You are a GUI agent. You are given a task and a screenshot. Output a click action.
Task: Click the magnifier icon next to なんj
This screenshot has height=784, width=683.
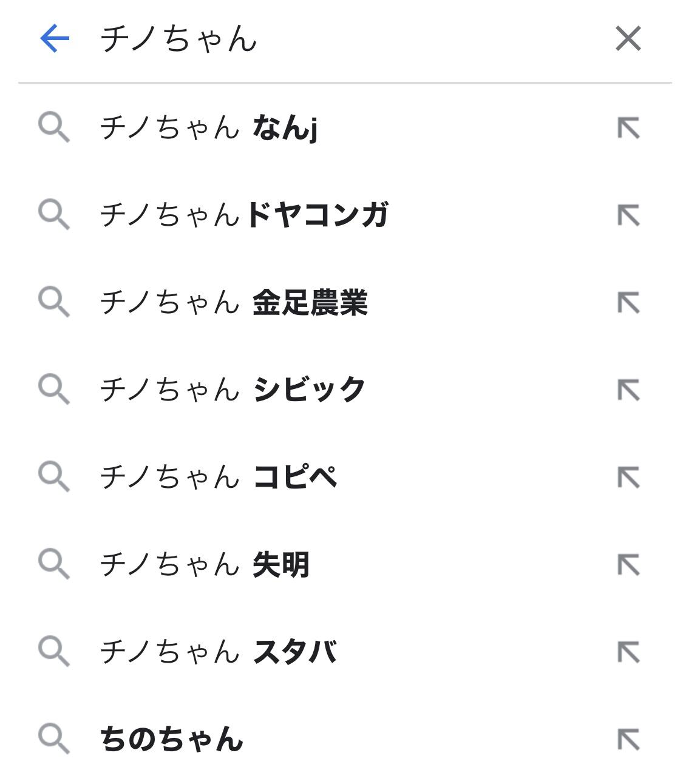coord(54,128)
